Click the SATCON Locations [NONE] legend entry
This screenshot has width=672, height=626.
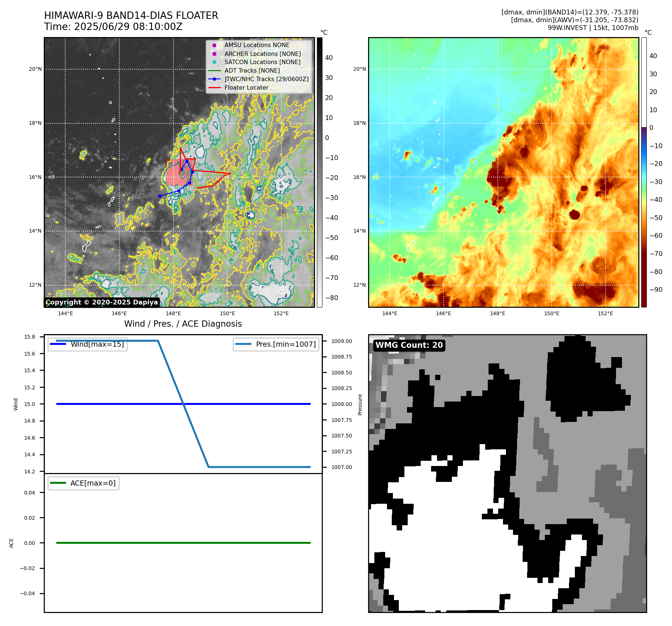(x=262, y=62)
